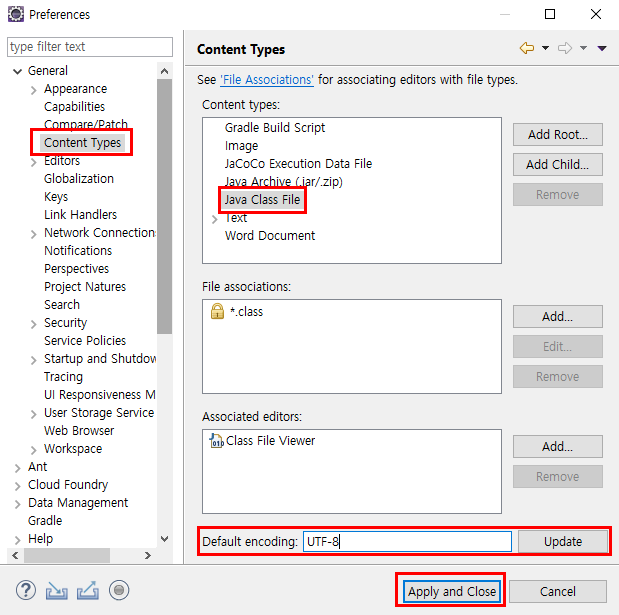
Task: Expand the Editors tree node
Action: tap(34, 162)
